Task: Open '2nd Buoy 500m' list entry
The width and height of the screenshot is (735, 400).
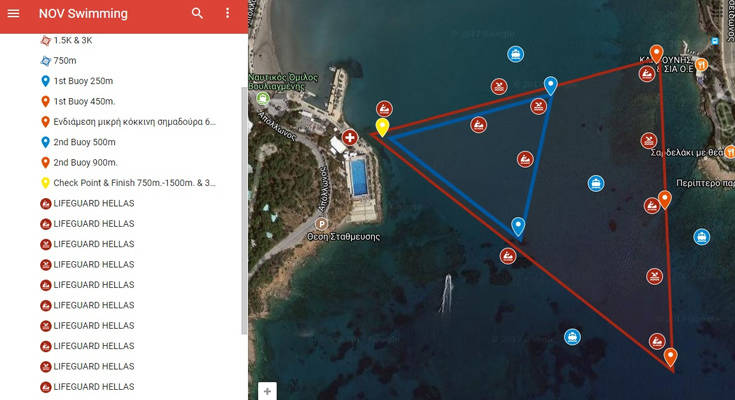Action: tap(84, 142)
